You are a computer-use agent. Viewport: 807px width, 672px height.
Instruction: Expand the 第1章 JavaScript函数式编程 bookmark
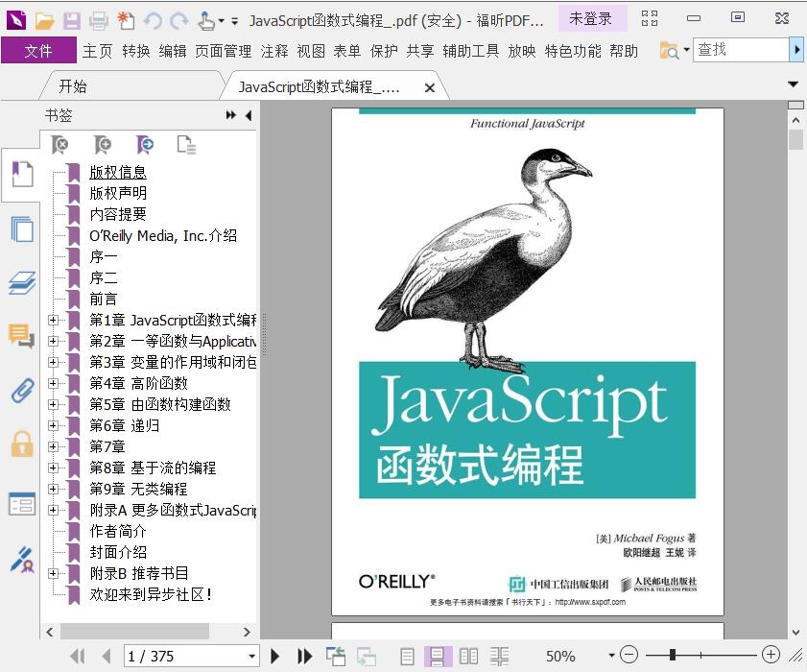point(53,320)
